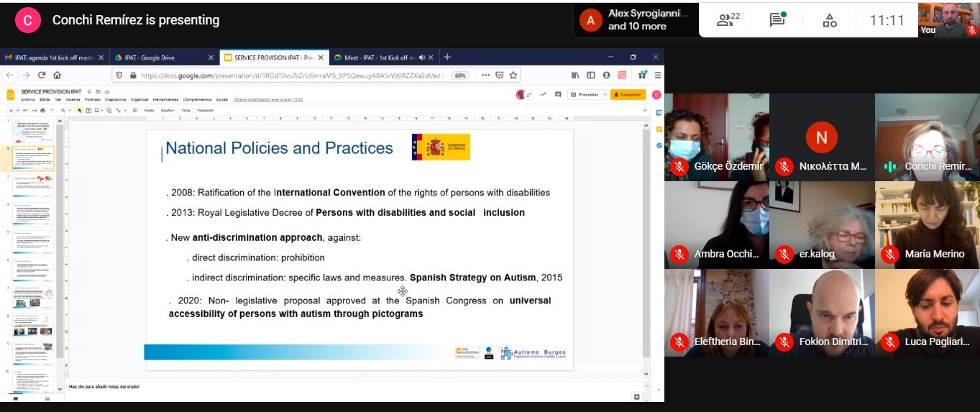Open the 60% page zoom indicator

click(460, 75)
